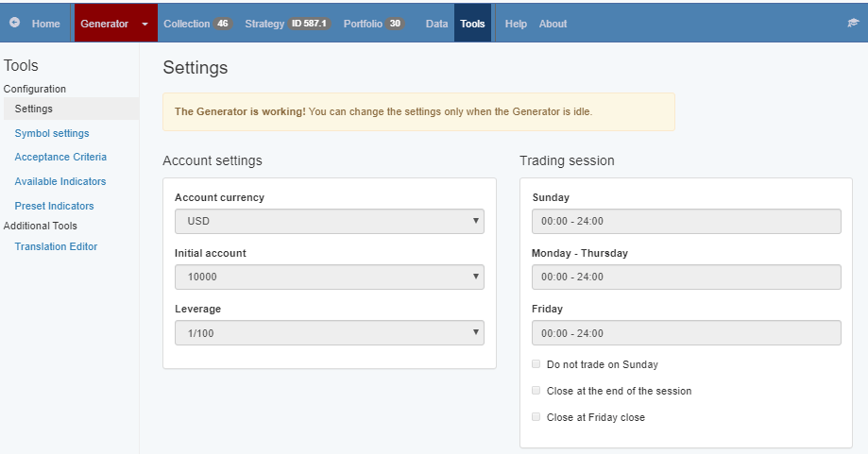Screen dimensions: 868x454
Task: Select Available Indicators in sidebar
Action: point(60,181)
